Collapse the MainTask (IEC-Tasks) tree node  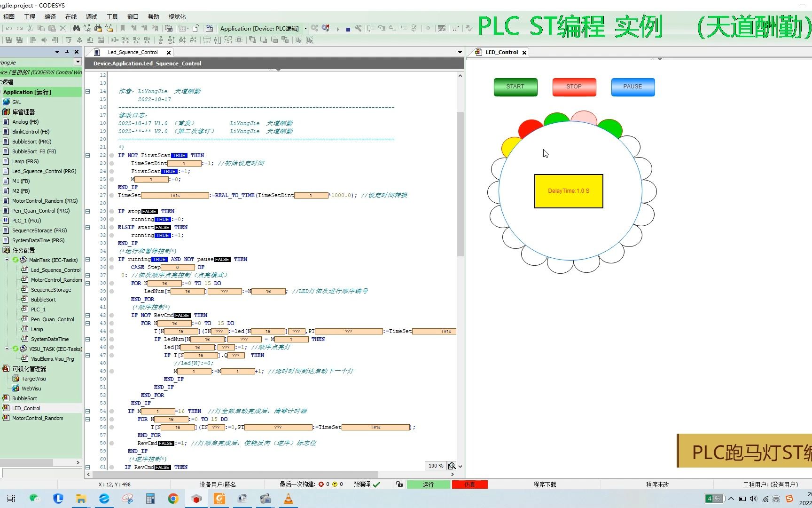tap(7, 260)
